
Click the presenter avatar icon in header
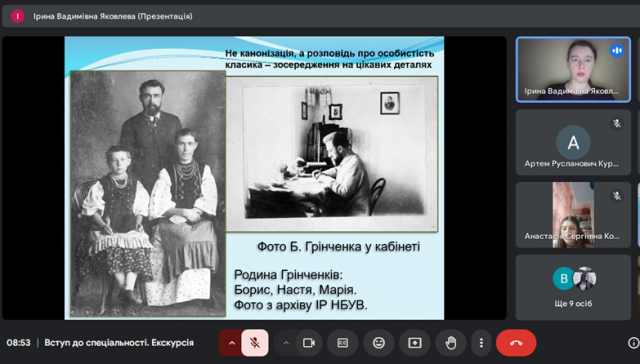click(x=18, y=16)
